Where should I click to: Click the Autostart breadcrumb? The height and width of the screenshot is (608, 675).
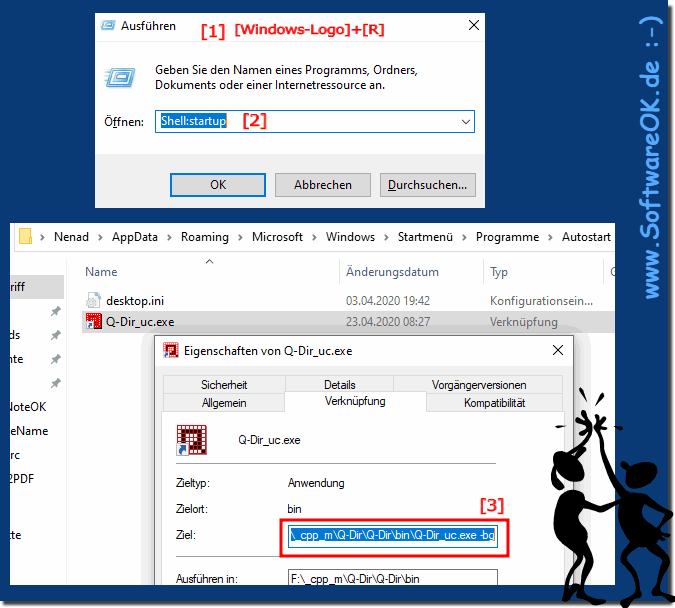(x=586, y=237)
